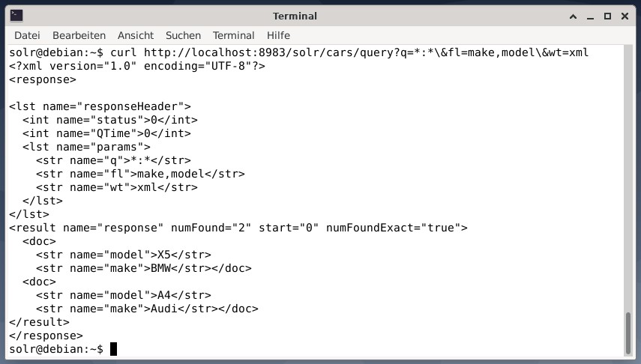Open the Bearbeiten menu
The image size is (641, 364).
[79, 35]
